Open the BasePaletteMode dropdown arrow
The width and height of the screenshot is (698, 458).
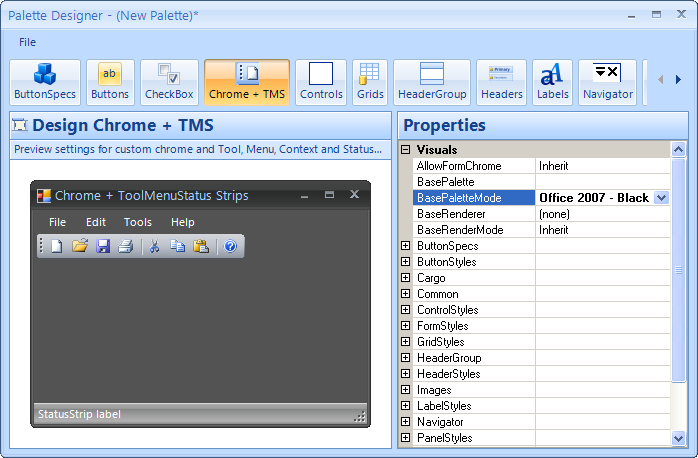point(661,198)
